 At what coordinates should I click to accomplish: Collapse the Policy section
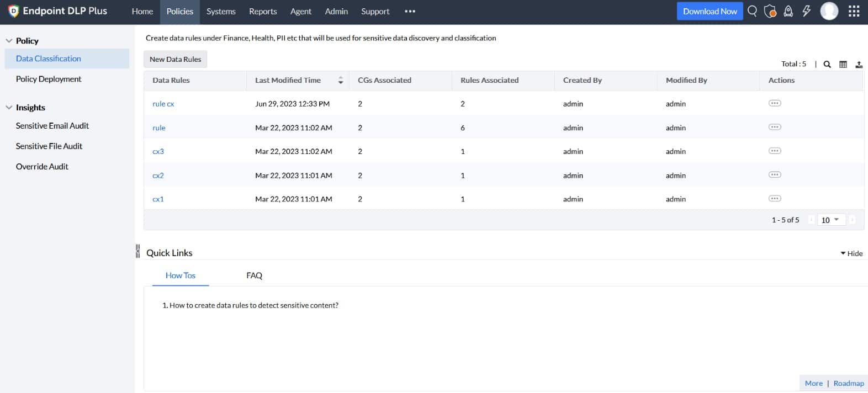pos(9,41)
